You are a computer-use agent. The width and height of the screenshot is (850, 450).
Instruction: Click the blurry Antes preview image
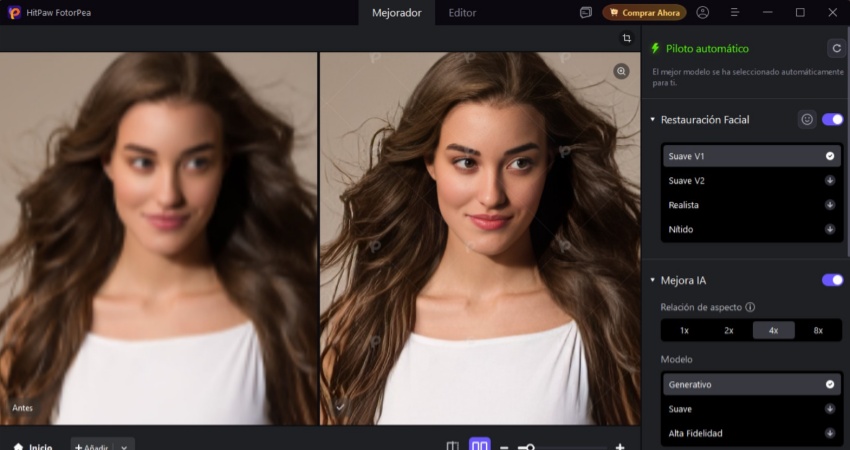coord(158,238)
